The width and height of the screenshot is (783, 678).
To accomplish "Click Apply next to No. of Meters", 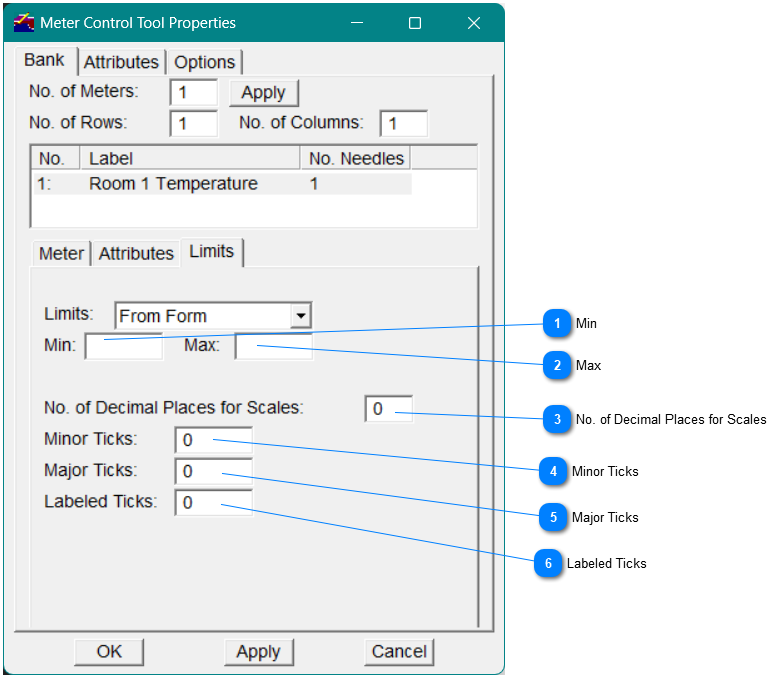I will (x=264, y=93).
